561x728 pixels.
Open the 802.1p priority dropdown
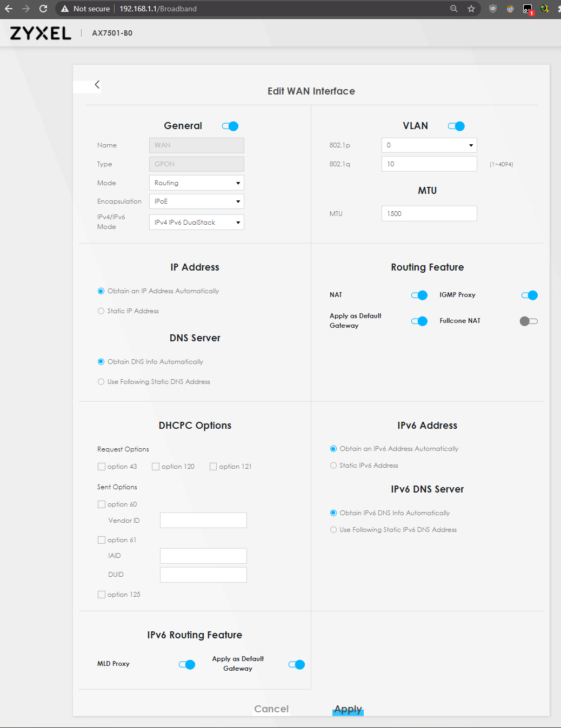coord(429,145)
